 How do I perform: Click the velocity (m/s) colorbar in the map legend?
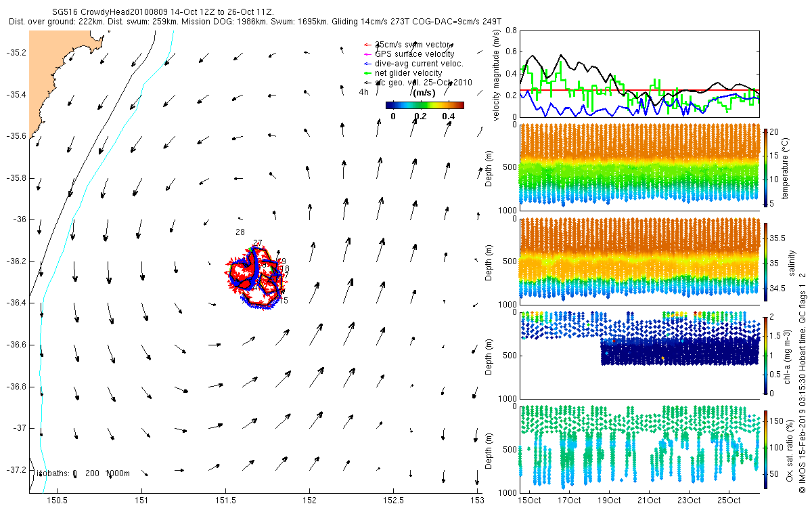tap(424, 105)
